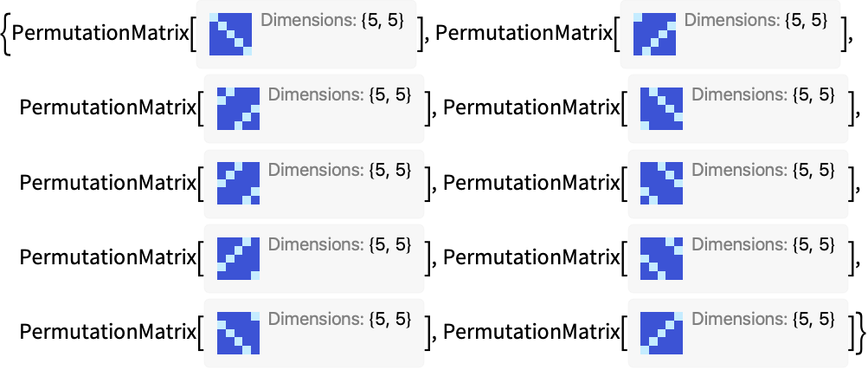Select Dimensions label of the last matrix
Image resolution: width=868 pixels, height=370 pixels.
pos(763,320)
